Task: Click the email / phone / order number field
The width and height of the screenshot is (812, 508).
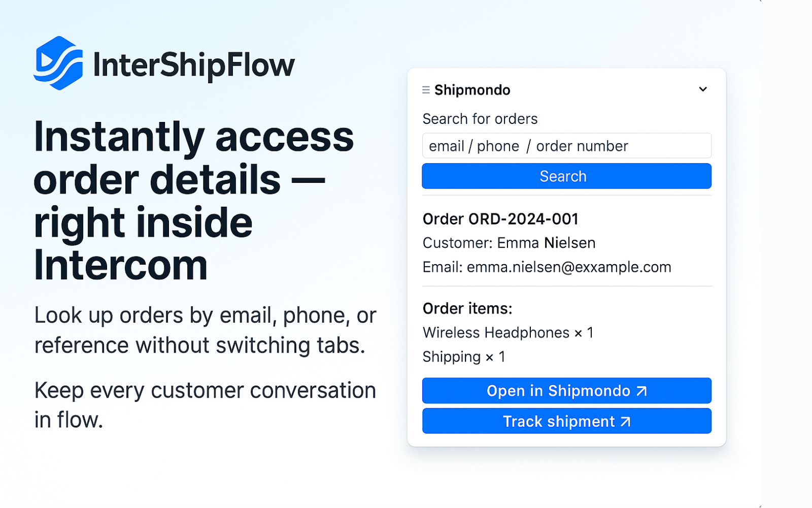Action: tap(566, 146)
